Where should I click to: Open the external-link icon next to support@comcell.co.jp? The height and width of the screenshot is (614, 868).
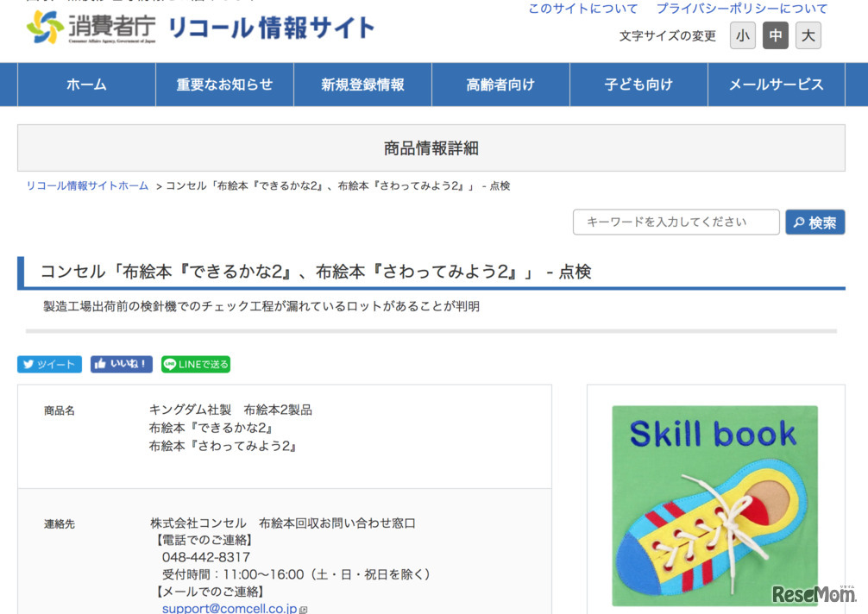304,609
